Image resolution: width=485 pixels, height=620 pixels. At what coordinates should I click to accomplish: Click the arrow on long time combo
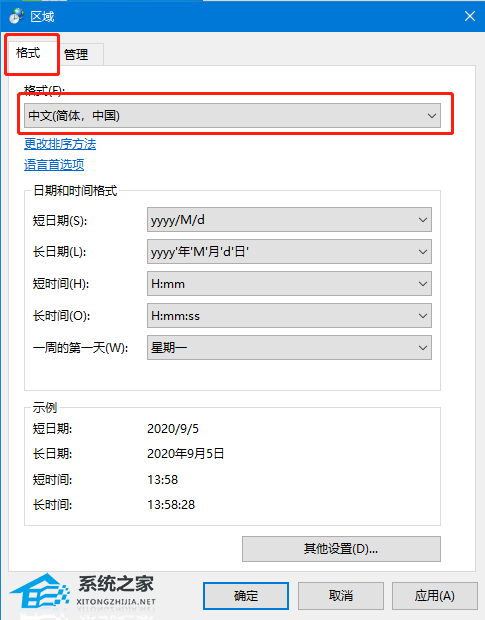tap(423, 316)
